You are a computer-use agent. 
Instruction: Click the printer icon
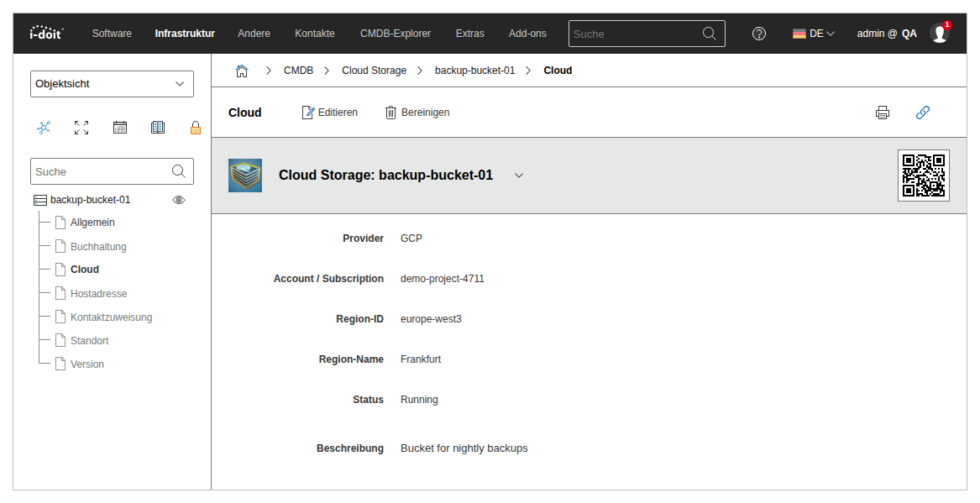click(883, 113)
